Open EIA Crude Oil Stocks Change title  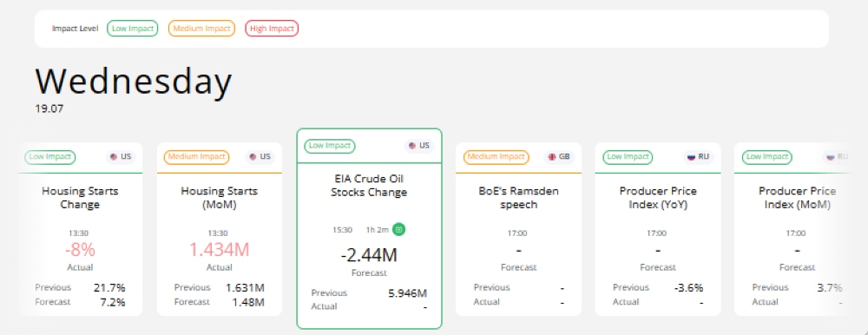pos(369,186)
